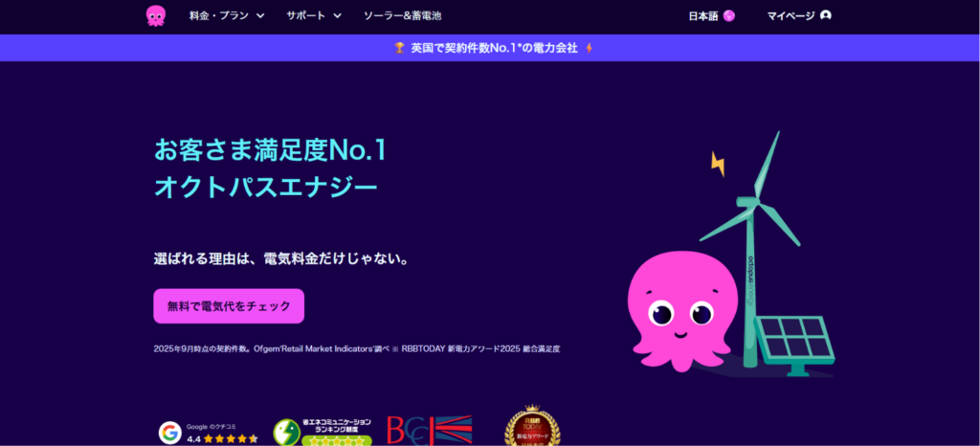Click the Google のクチコミ label

point(212,427)
